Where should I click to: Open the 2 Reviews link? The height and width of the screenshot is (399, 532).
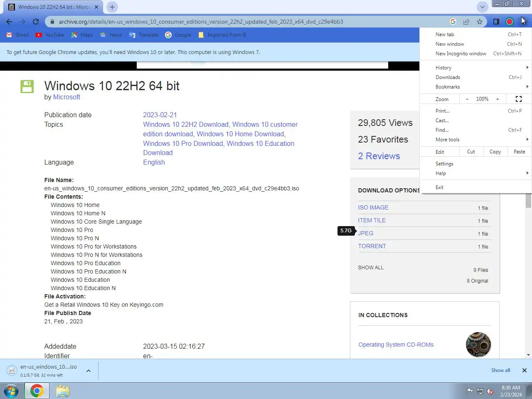point(379,156)
